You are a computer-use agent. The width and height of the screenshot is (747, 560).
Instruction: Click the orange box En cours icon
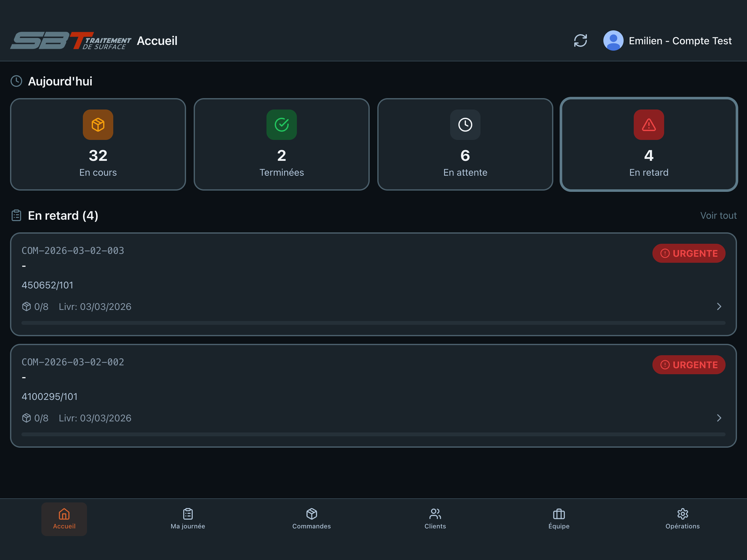coord(98,125)
